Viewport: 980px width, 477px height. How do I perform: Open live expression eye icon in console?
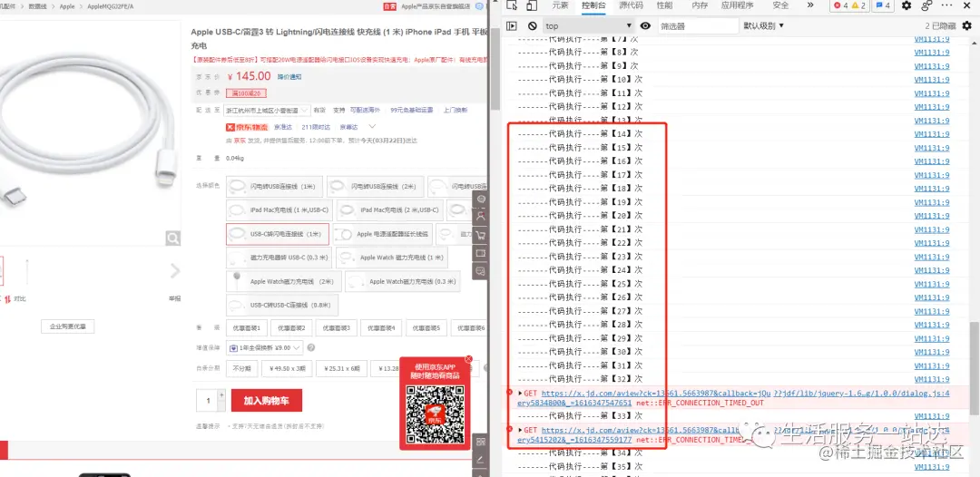646,25
